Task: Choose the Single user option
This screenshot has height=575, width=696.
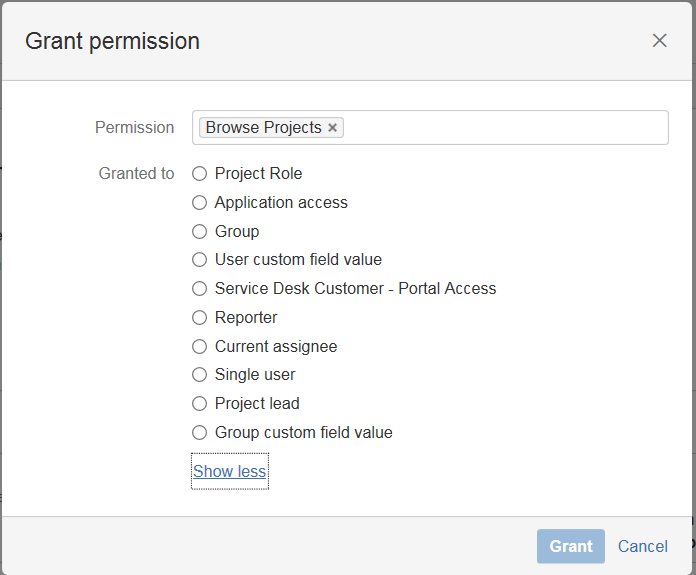Action: (200, 375)
